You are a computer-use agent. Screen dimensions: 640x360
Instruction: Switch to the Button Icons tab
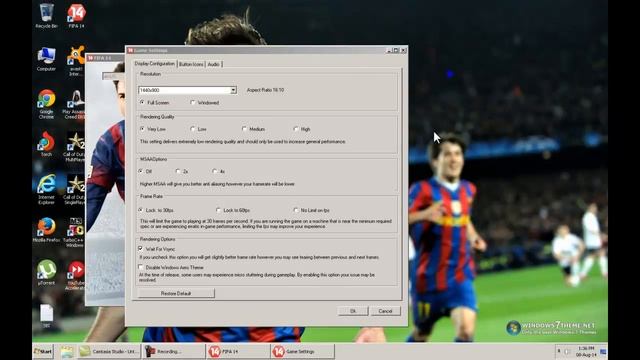[x=191, y=64]
